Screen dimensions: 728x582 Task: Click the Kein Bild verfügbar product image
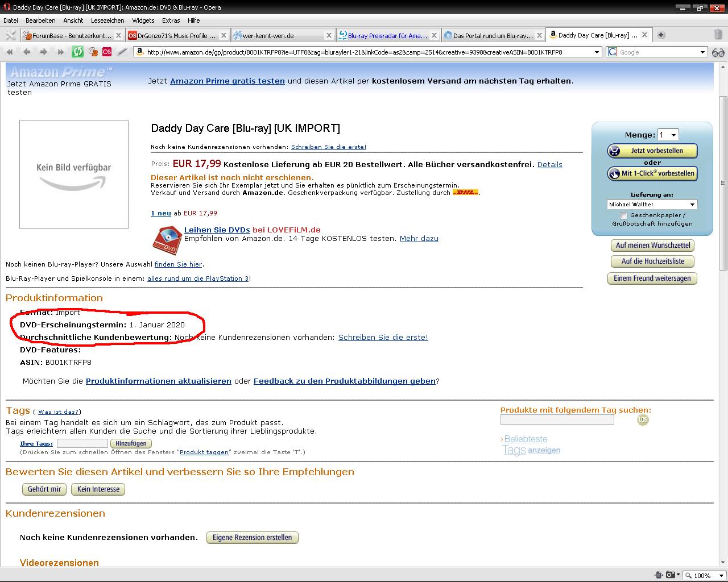click(x=74, y=174)
